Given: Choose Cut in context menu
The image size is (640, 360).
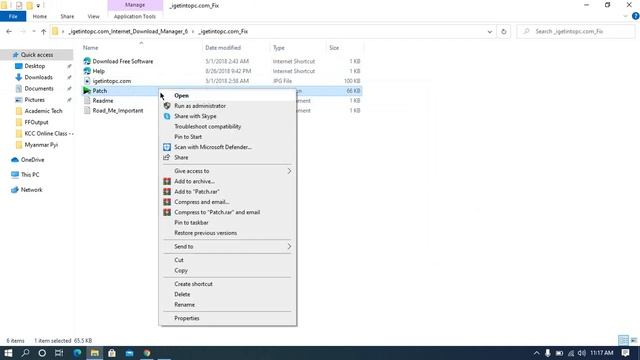Looking at the screenshot, I should (x=227, y=260).
